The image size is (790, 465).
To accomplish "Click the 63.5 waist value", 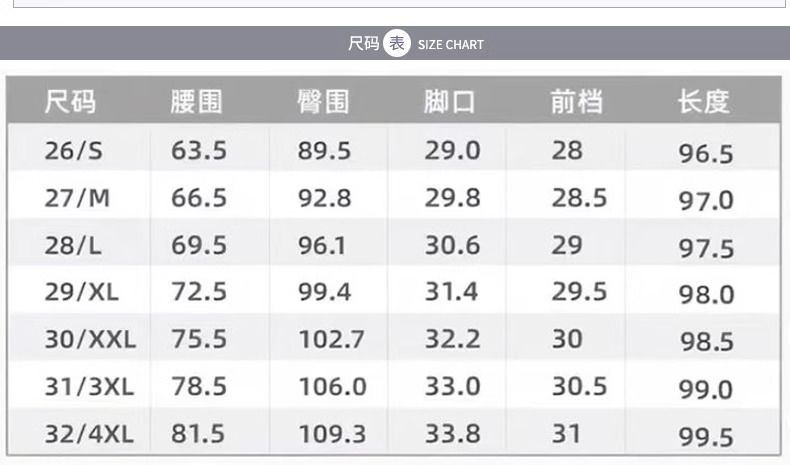I will [x=199, y=151].
